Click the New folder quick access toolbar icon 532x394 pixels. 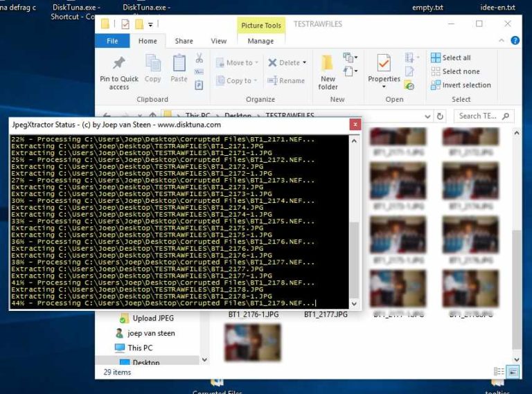(x=139, y=24)
